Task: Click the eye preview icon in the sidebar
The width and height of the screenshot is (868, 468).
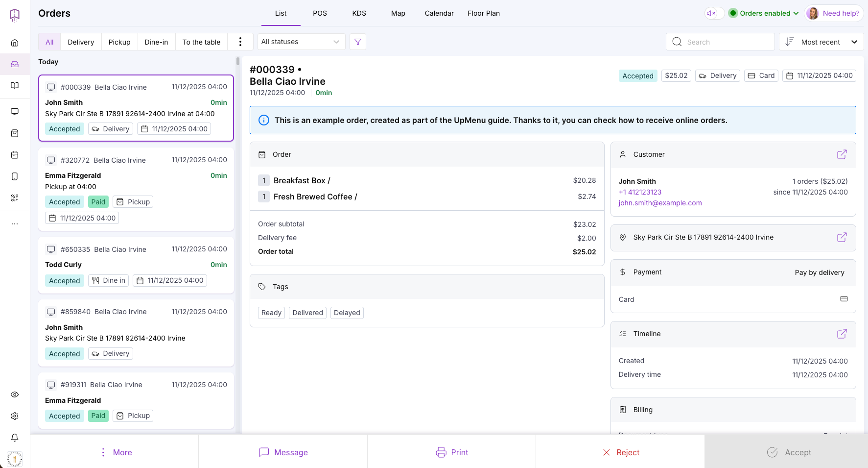Action: (x=15, y=394)
